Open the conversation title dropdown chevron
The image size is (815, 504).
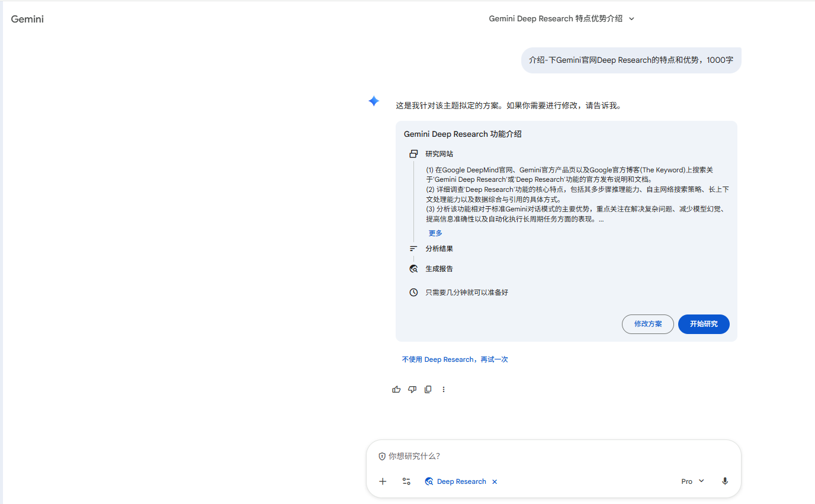[x=631, y=19]
